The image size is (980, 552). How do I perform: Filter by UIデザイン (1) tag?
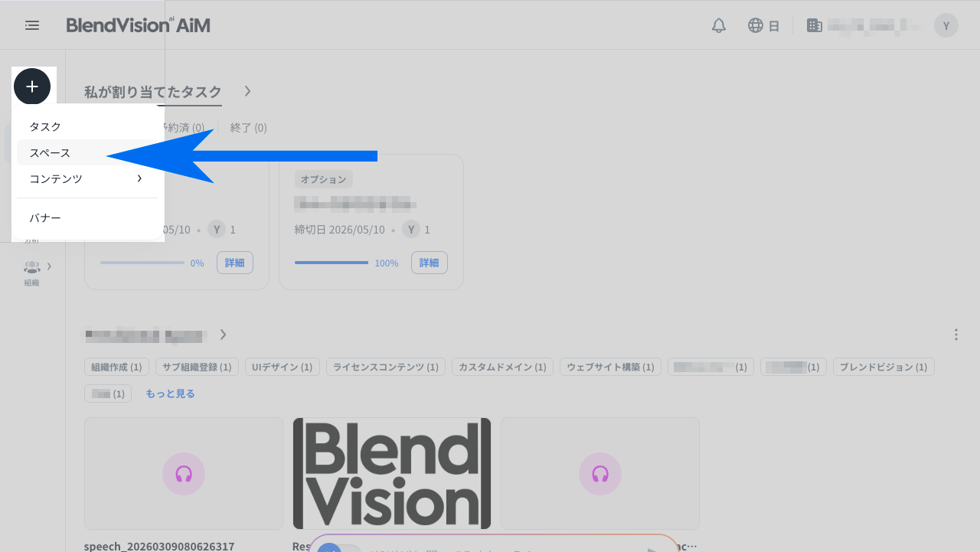pos(283,367)
